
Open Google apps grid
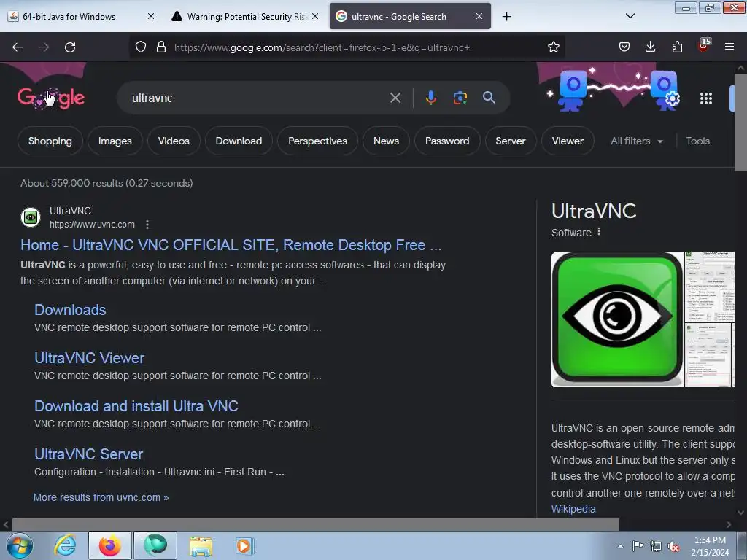click(705, 98)
